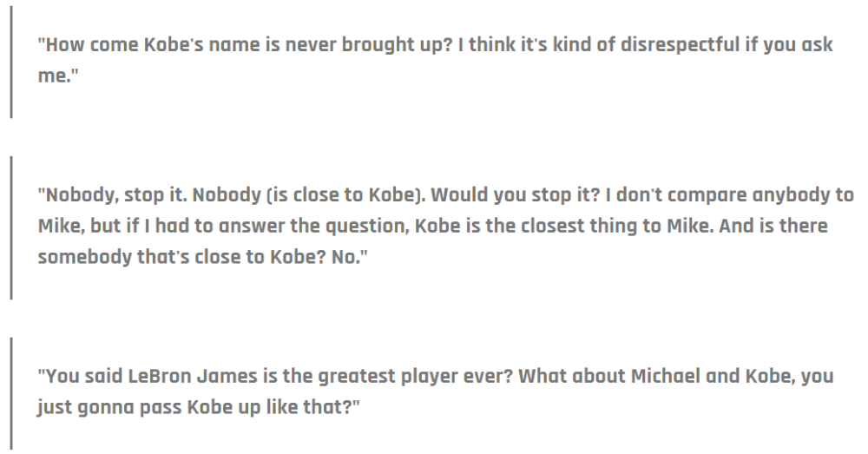Click the text "Would you stop it?"
This screenshot has width=868, height=454.
(515, 195)
